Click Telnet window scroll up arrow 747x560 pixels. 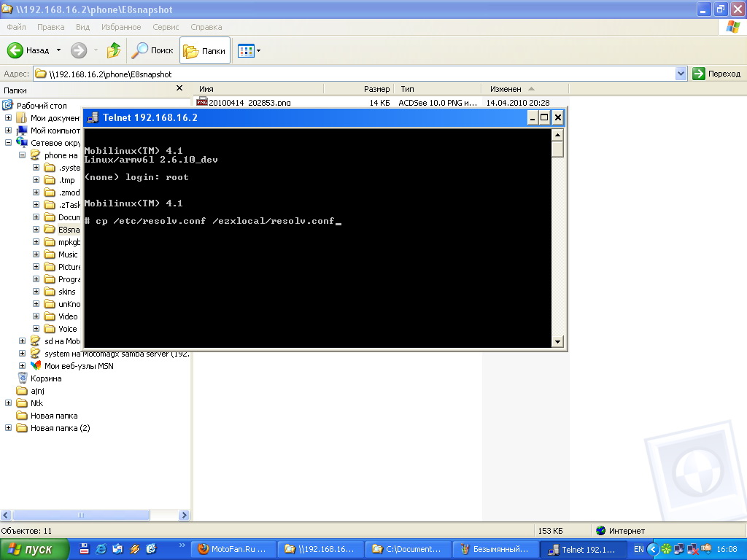(557, 135)
